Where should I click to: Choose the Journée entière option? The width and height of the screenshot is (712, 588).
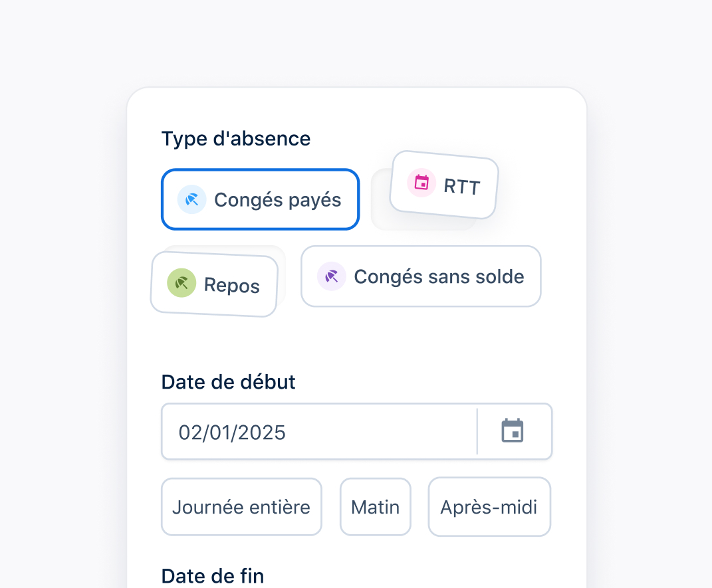(241, 507)
